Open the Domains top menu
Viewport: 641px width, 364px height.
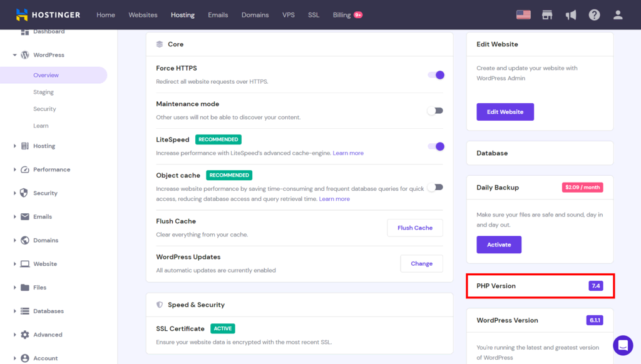255,15
